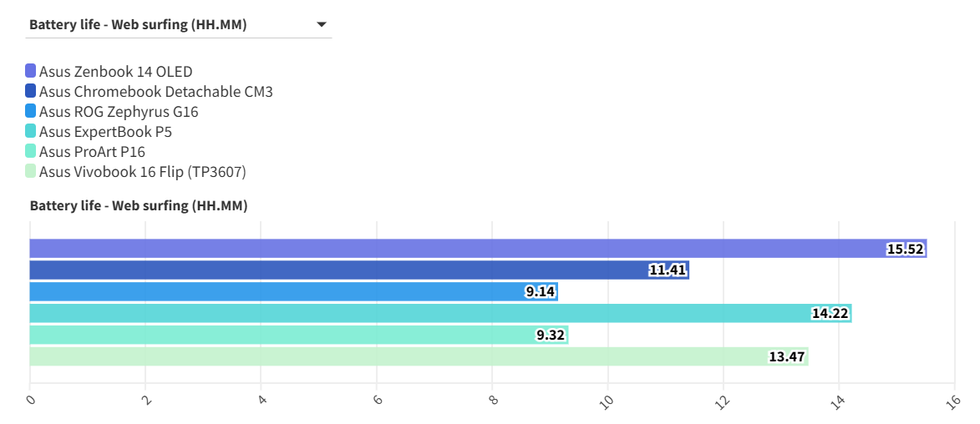Viewport: 980px width, 424px height.
Task: Select Asus ExpertBook P5 legend label
Action: pos(105,132)
